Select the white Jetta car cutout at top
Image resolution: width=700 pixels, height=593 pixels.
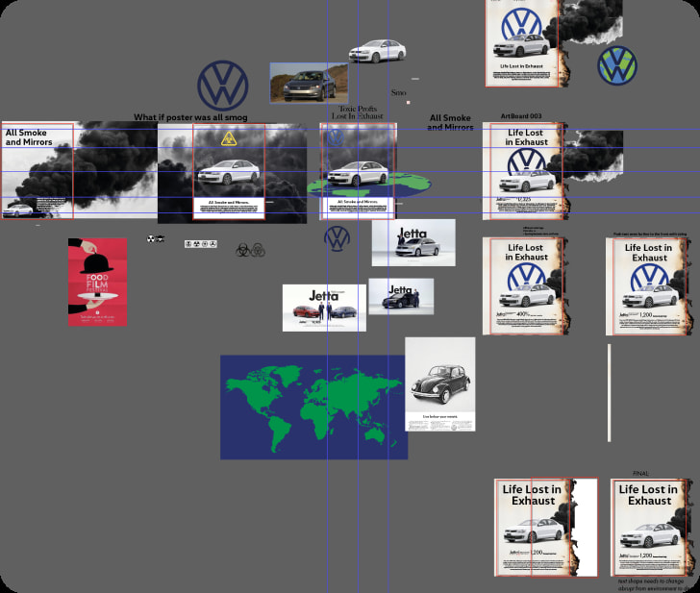[377, 51]
